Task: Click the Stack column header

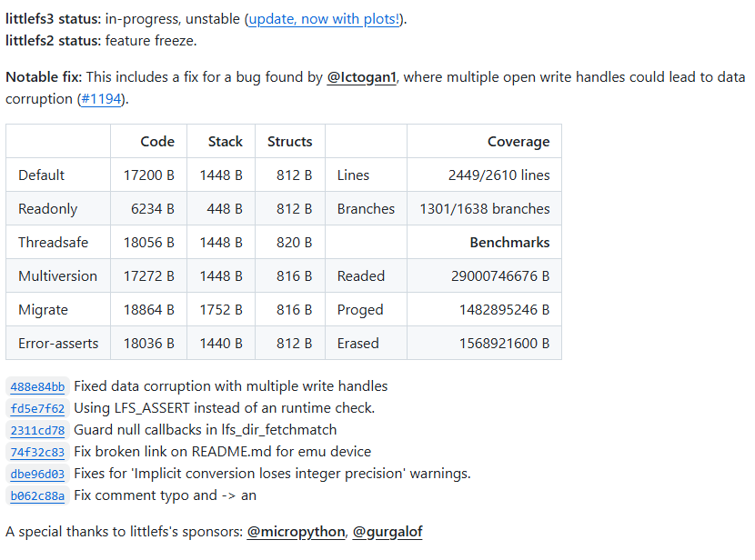Action: [225, 142]
